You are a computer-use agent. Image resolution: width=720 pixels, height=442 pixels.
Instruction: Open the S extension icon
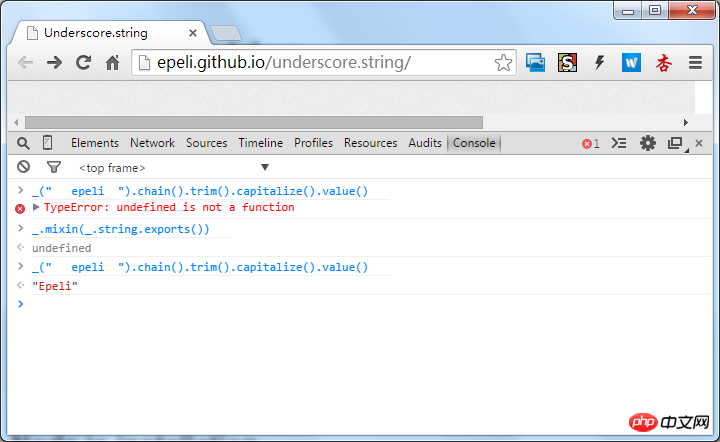568,62
